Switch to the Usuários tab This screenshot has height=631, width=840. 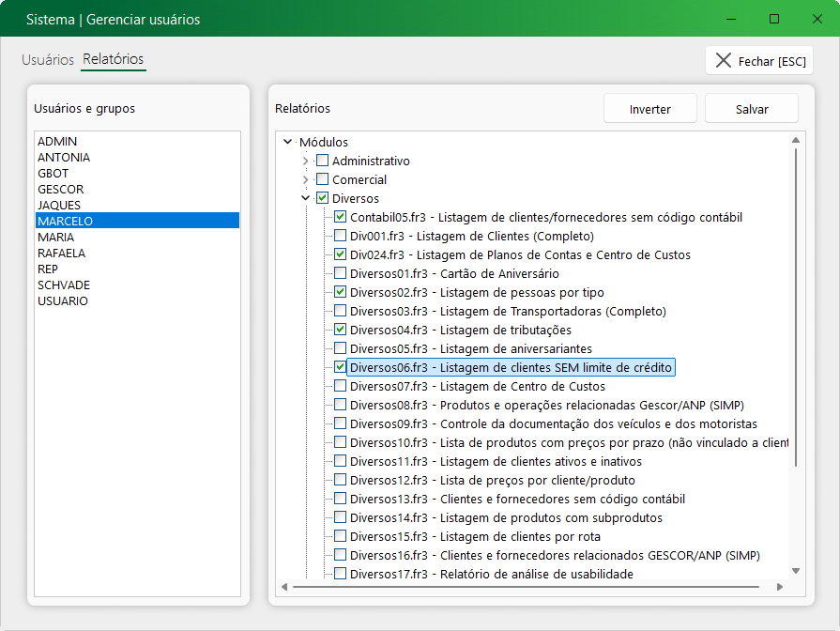tap(48, 59)
